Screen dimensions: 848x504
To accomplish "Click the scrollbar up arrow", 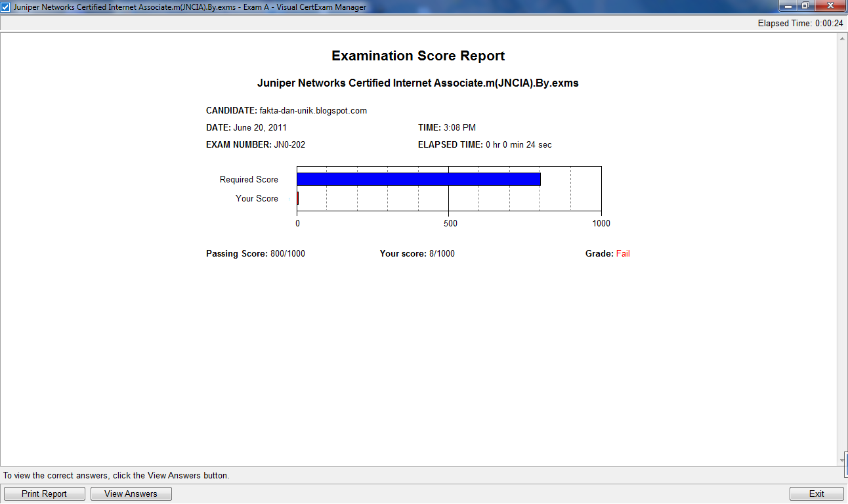I will (x=843, y=39).
